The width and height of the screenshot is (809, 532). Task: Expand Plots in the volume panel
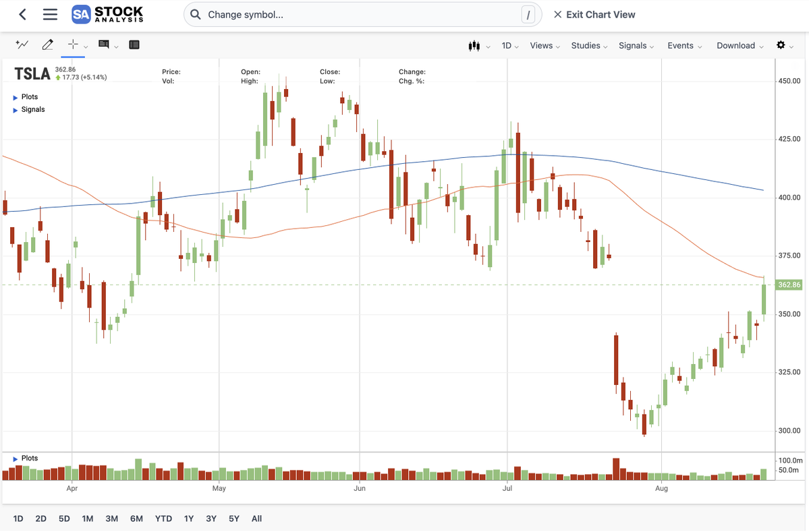click(25, 459)
